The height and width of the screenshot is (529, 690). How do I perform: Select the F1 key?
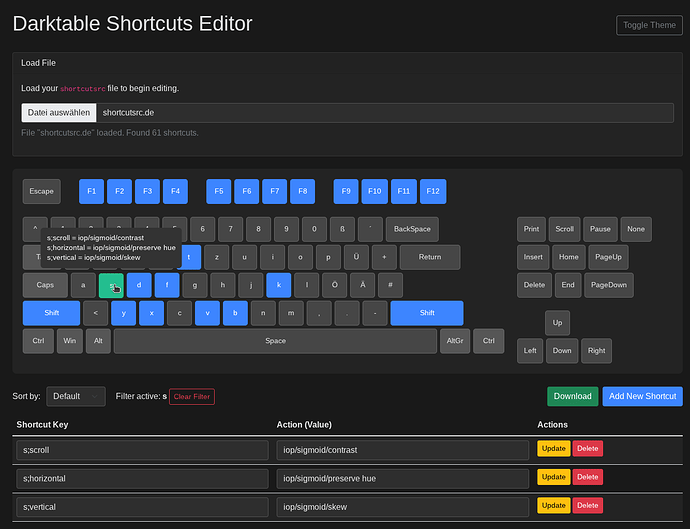(x=92, y=191)
